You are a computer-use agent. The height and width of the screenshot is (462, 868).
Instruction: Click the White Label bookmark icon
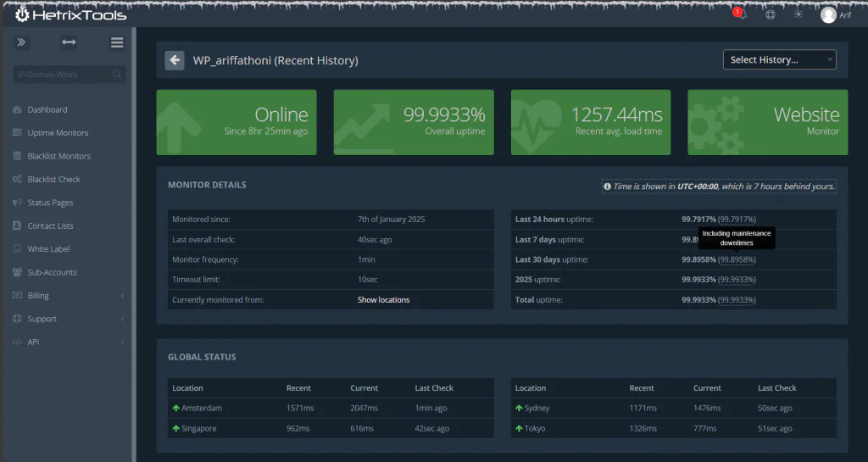click(17, 249)
